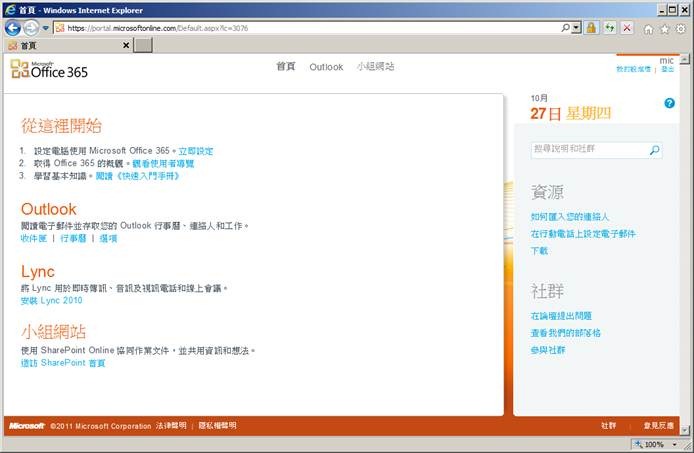This screenshot has height=453, width=694.
Task: Click the magnifier icon in help search
Action: point(655,150)
